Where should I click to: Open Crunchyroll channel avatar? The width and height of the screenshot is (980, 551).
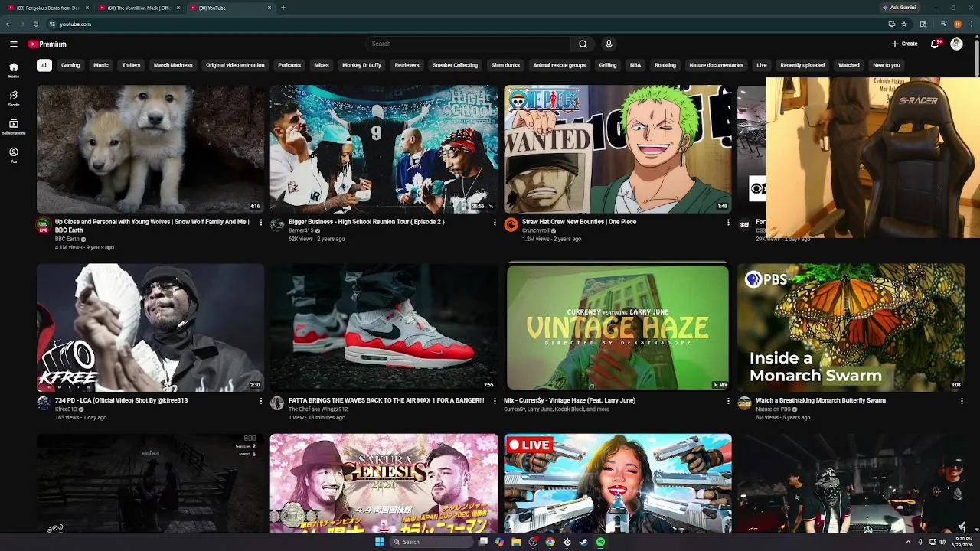pos(511,225)
